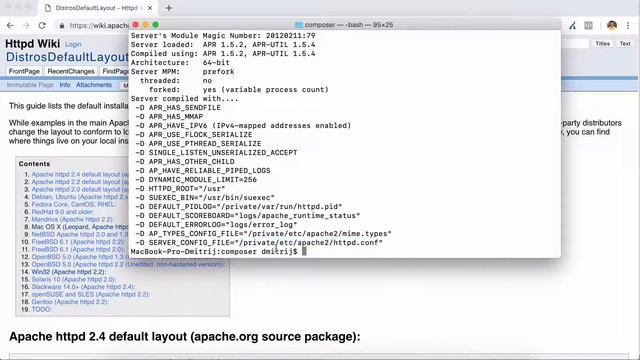Switch to the RecentChanges wiki tab

[71, 71]
